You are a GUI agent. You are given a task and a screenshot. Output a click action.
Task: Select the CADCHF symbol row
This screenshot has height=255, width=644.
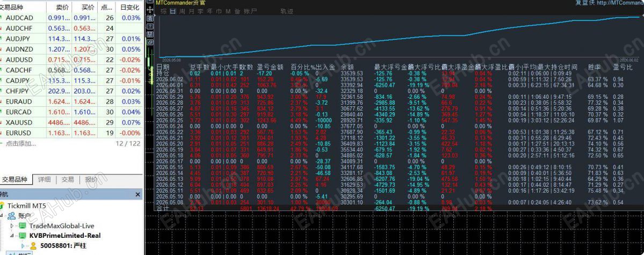tap(71, 70)
